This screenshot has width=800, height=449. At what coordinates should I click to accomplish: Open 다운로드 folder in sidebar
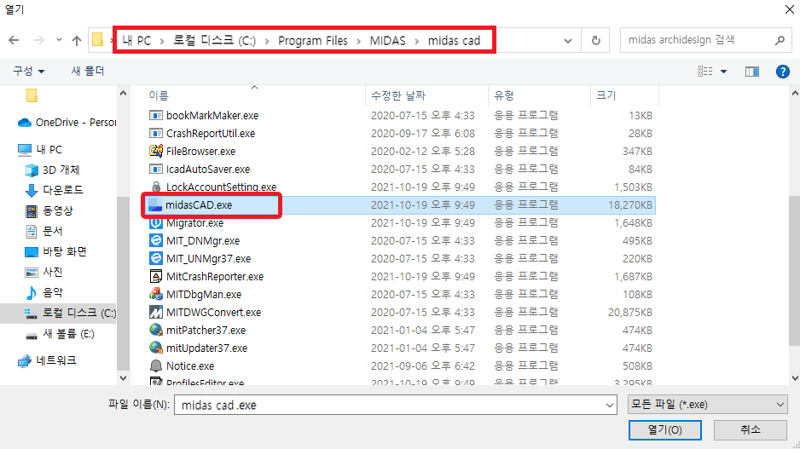[x=54, y=190]
